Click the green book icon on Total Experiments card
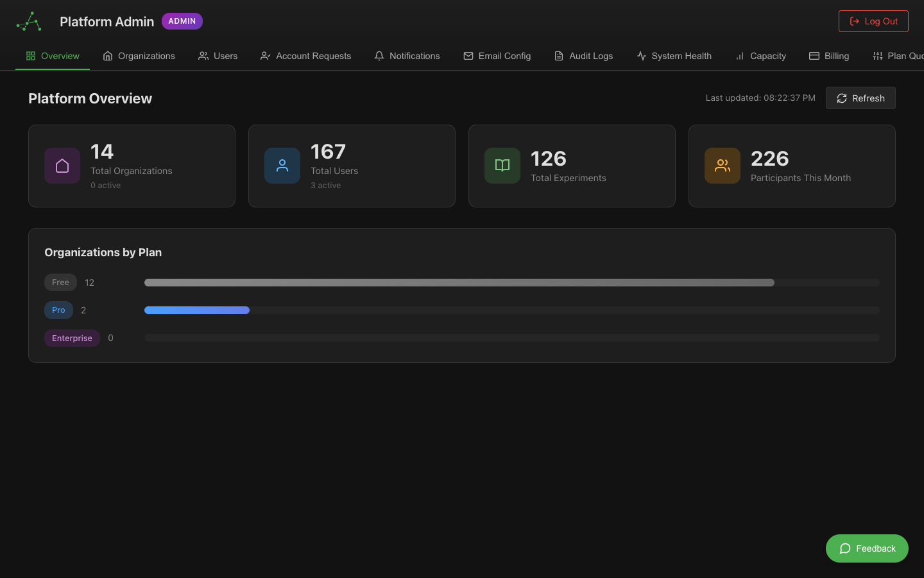Screen dimensions: 924x578 tap(502, 165)
